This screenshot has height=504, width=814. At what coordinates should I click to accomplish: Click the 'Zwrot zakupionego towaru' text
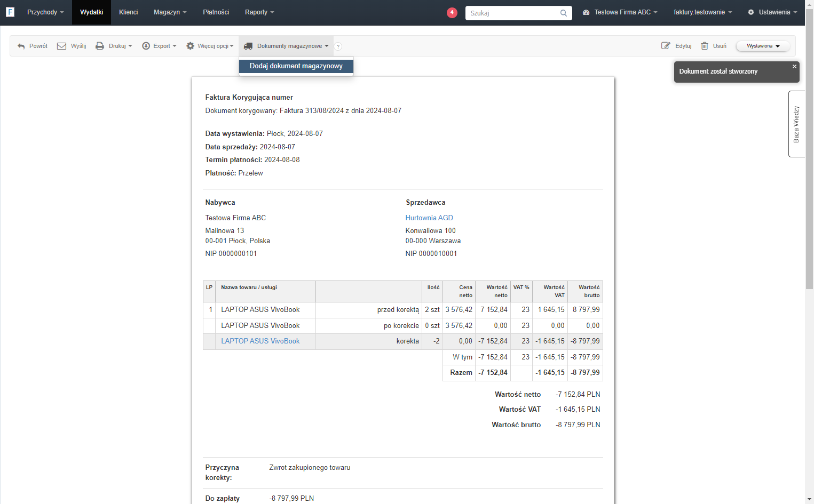tap(310, 468)
